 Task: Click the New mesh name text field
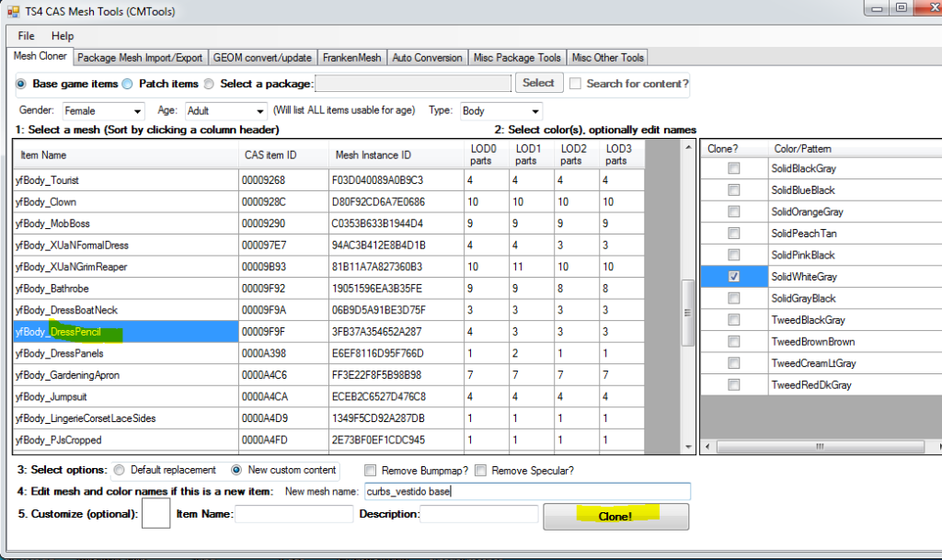[526, 491]
